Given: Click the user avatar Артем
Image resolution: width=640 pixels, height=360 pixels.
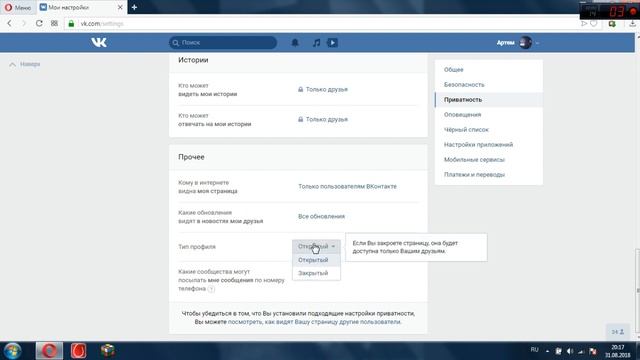Looking at the screenshot, I should [x=525, y=42].
